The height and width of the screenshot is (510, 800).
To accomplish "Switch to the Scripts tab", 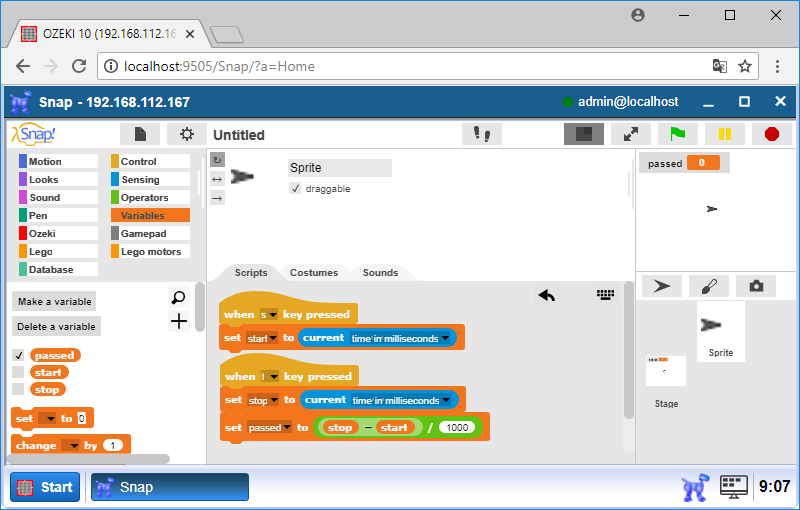I will coord(251,272).
